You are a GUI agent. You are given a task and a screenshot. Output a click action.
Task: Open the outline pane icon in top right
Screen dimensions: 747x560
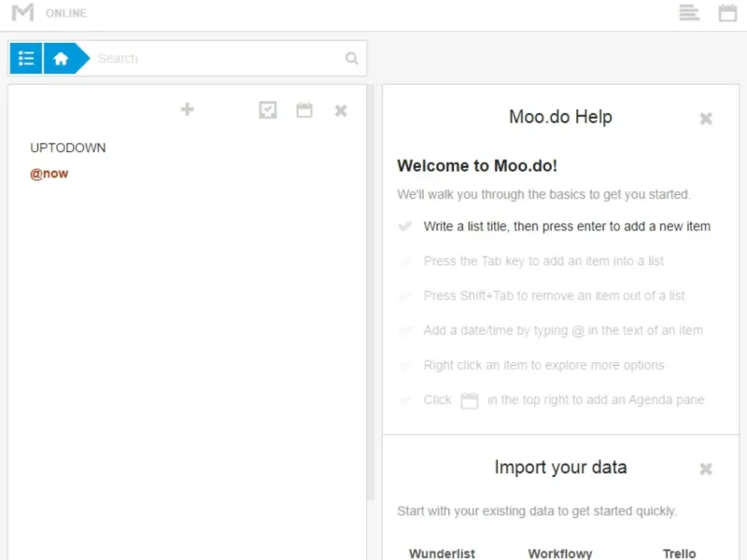tap(689, 13)
